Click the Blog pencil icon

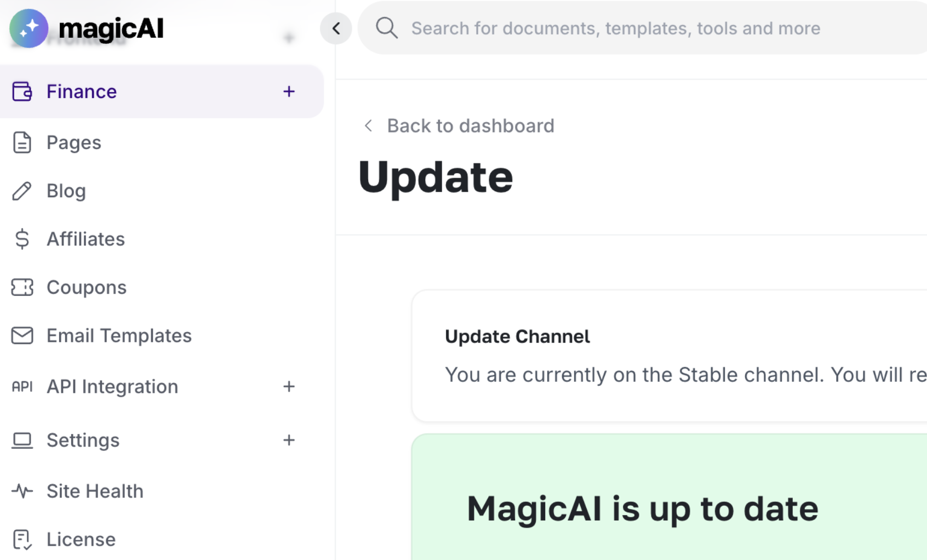coord(22,191)
